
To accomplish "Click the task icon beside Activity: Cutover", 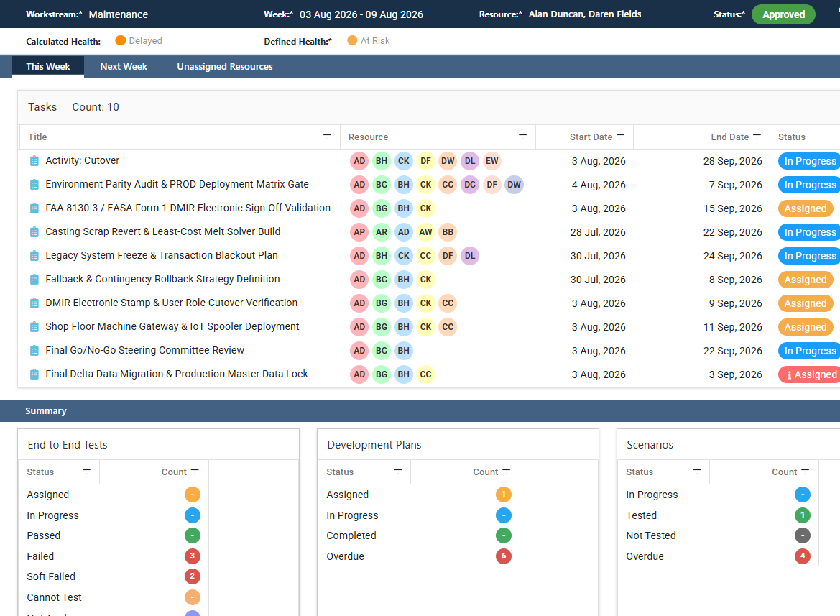I will (34, 161).
